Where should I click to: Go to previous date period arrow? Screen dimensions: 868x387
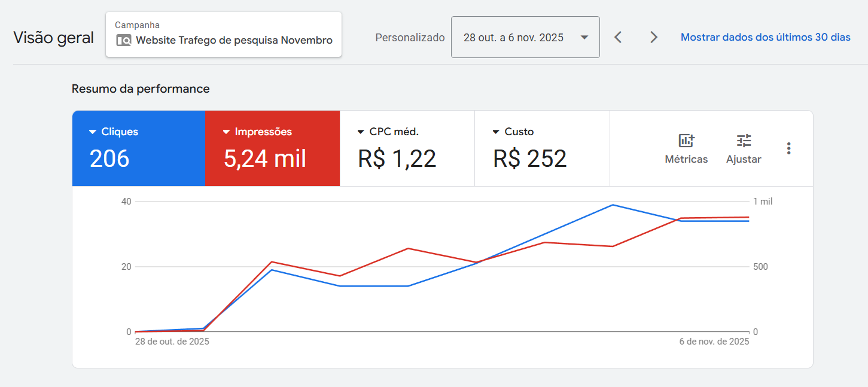[x=619, y=38]
